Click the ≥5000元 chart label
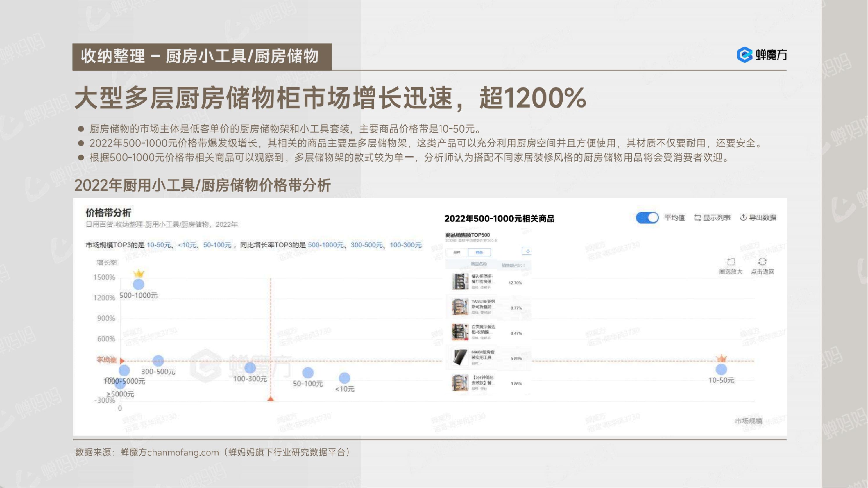Screen dimensions: 868x488 click(120, 394)
